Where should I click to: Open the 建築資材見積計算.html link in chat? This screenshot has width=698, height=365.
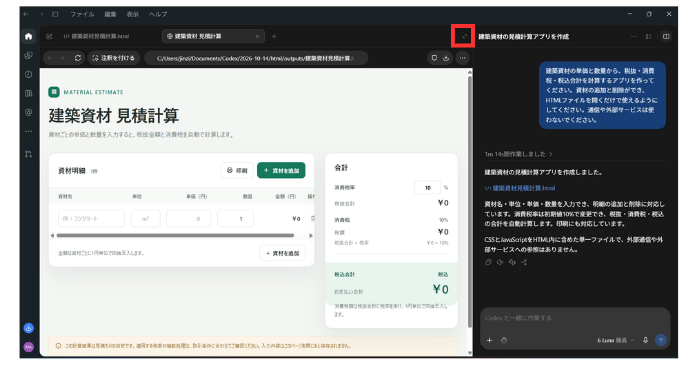pyautogui.click(x=520, y=188)
